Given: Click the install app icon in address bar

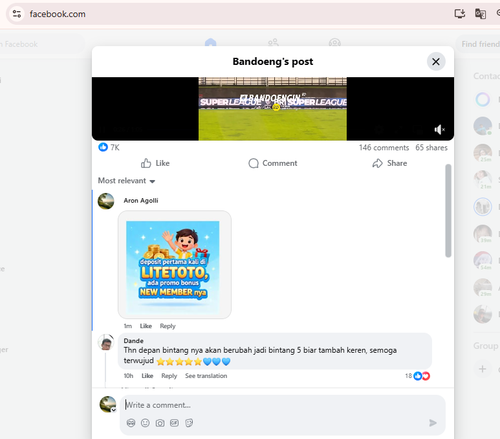Looking at the screenshot, I should [460, 14].
